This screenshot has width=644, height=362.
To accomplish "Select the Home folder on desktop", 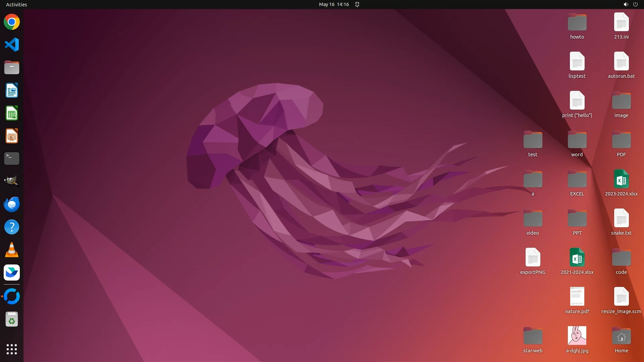I will (621, 336).
